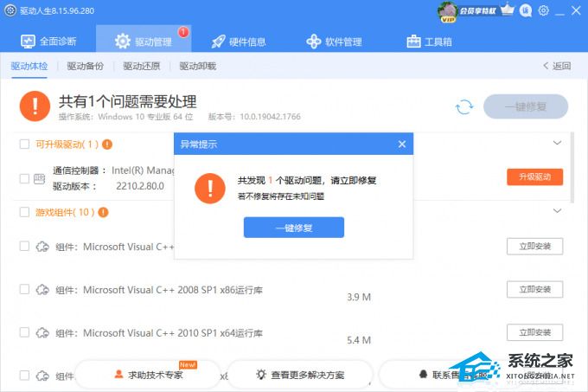This screenshot has width=588, height=392.
Task: Click the 通信控制器 device icon
Action: pyautogui.click(x=40, y=178)
